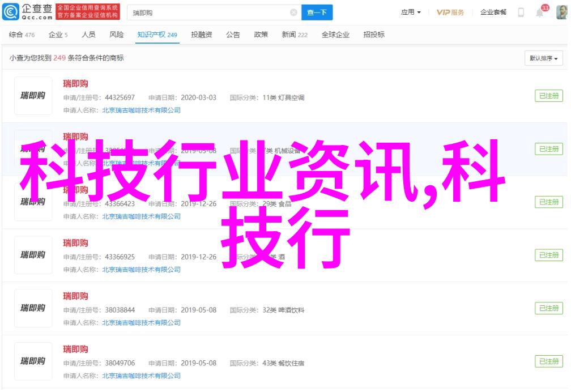Open 瑞即购 trademark title for 38038844
Screen dimensions: 571x392
pos(75,296)
